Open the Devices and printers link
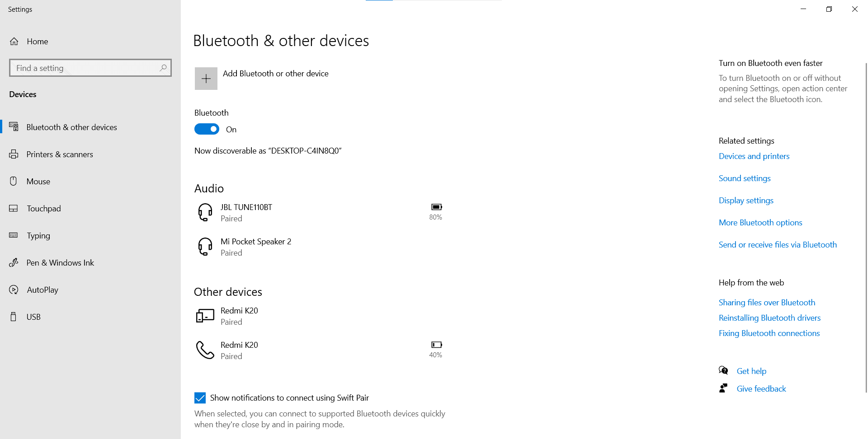 (754, 156)
